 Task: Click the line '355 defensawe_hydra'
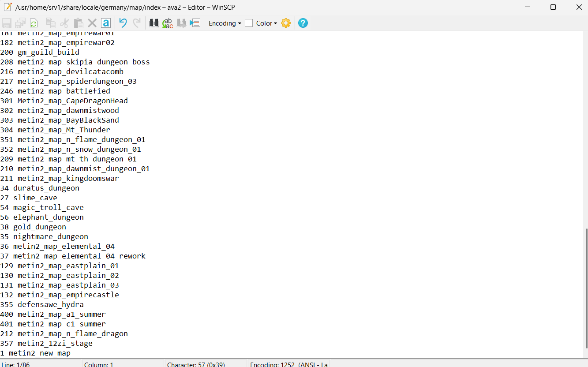click(x=42, y=304)
